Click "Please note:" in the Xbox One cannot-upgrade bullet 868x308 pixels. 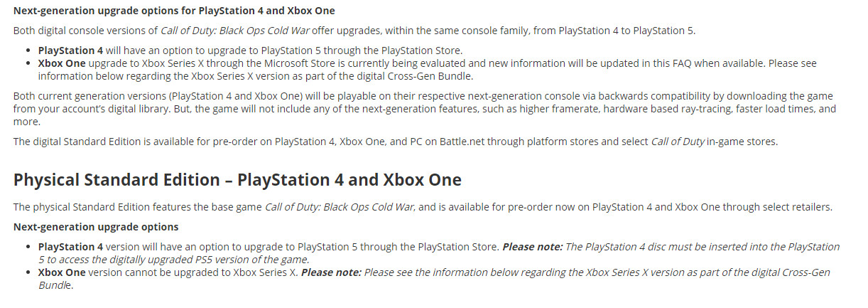(x=331, y=272)
